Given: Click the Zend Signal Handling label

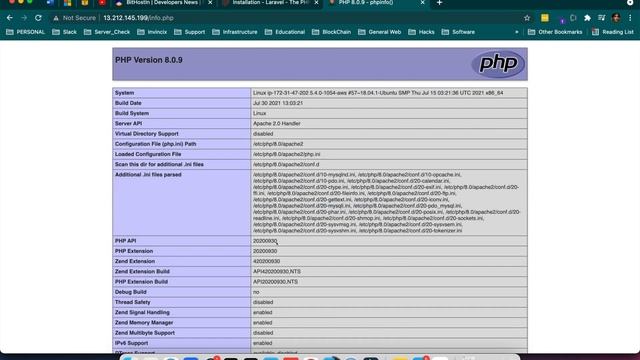Looking at the screenshot, I should pos(142,313).
